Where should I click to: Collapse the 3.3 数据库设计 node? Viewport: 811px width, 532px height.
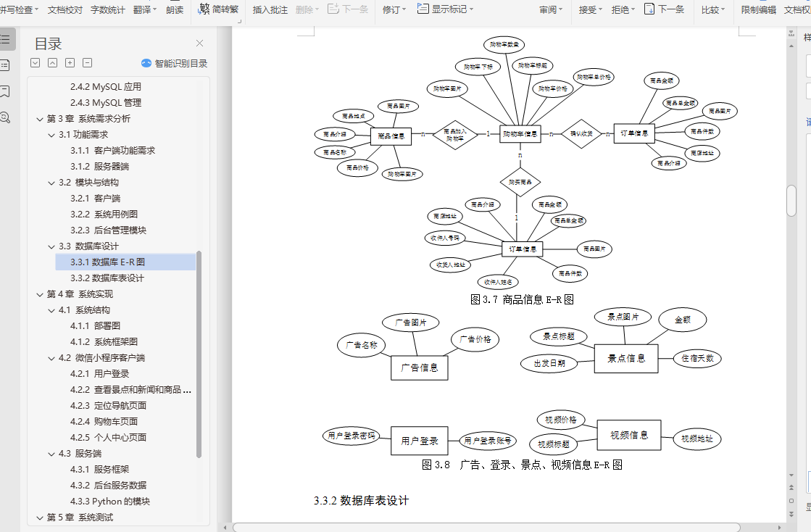click(x=51, y=246)
